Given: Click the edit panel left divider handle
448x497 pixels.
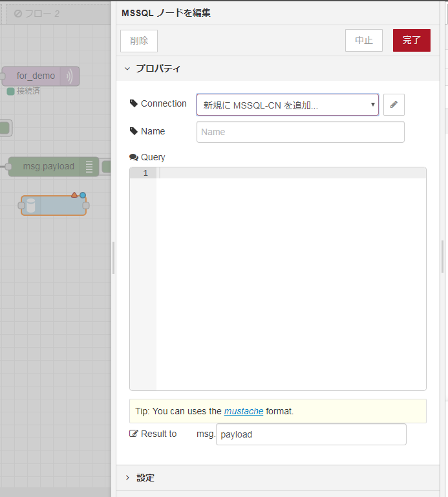Looking at the screenshot, I should pos(114,258).
